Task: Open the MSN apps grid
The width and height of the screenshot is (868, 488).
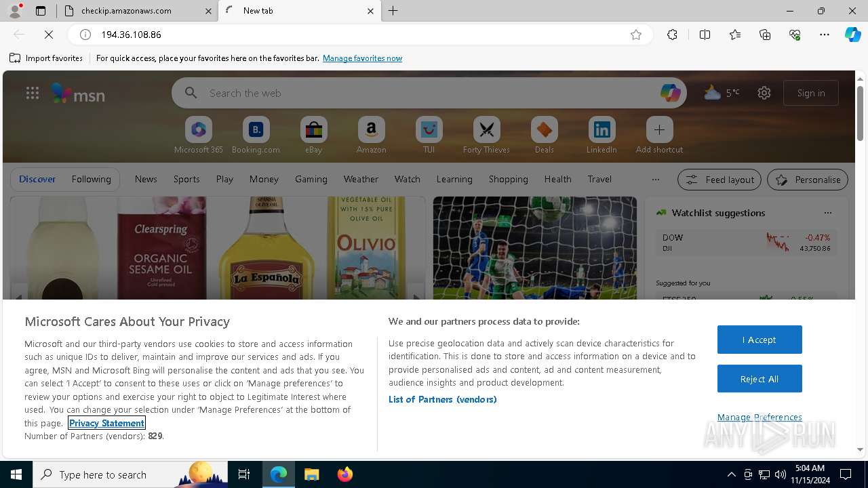Action: 33,93
